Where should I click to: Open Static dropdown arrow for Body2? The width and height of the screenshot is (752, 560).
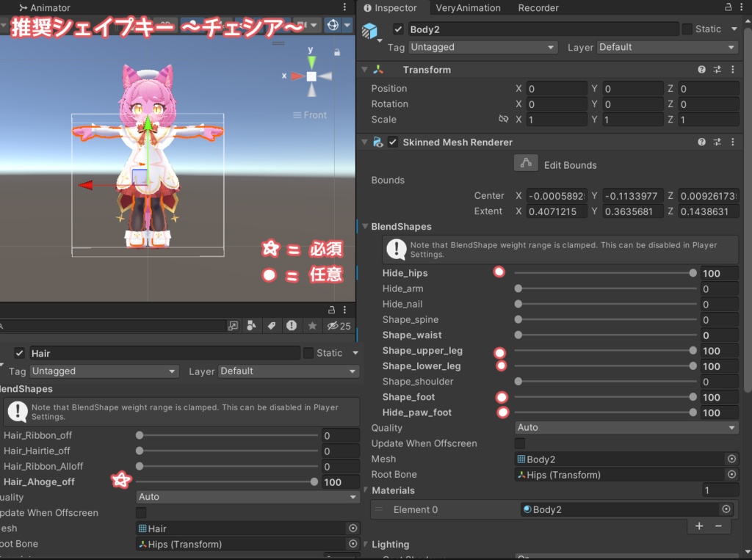tap(734, 29)
